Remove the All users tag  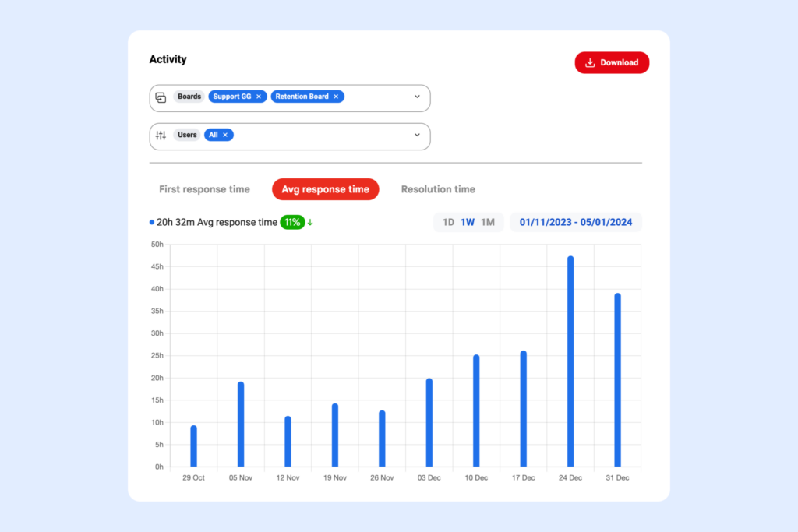[x=225, y=135]
